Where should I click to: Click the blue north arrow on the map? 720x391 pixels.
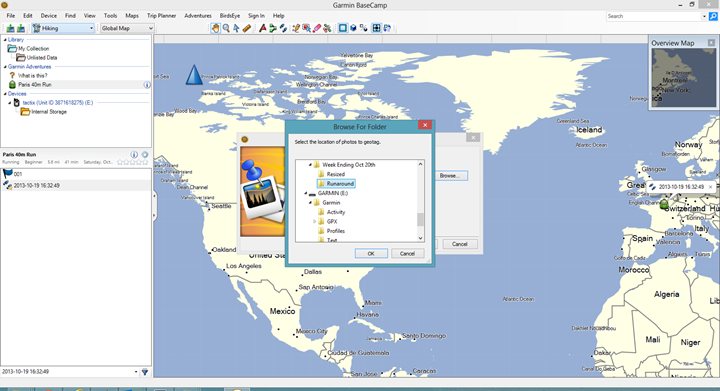point(194,75)
